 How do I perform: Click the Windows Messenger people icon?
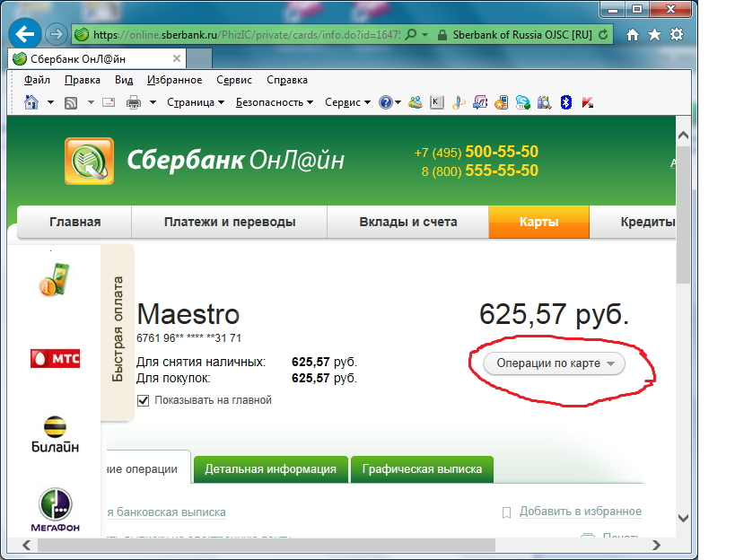click(x=415, y=102)
